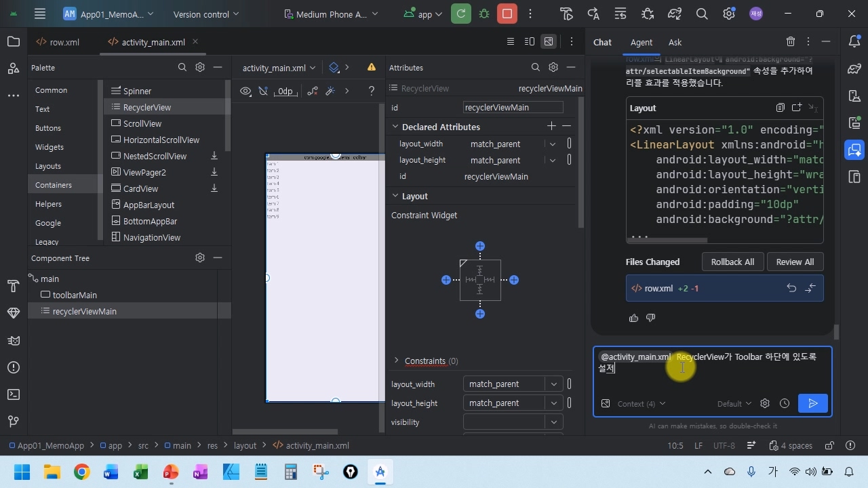Viewport: 868px width, 488px height.
Task: Send the chat prompt to the agent
Action: (x=812, y=403)
